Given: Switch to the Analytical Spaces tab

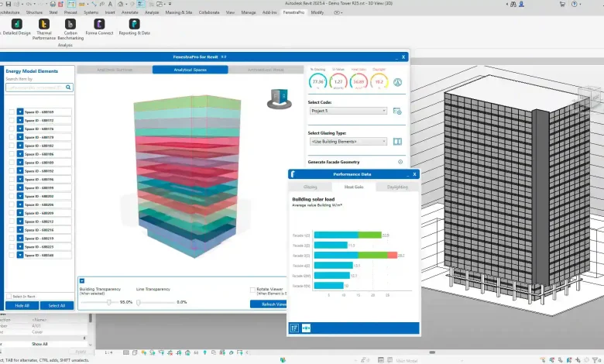Looking at the screenshot, I should click(x=190, y=70).
